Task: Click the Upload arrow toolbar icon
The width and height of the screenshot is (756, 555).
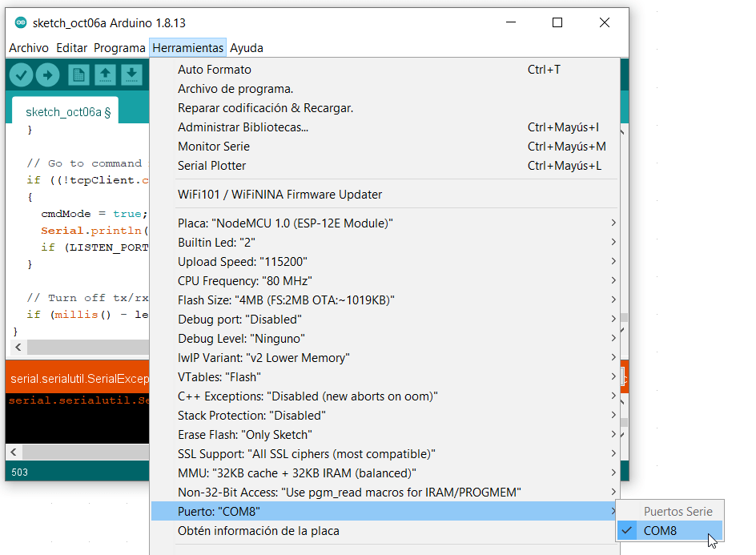Action: pyautogui.click(x=48, y=75)
